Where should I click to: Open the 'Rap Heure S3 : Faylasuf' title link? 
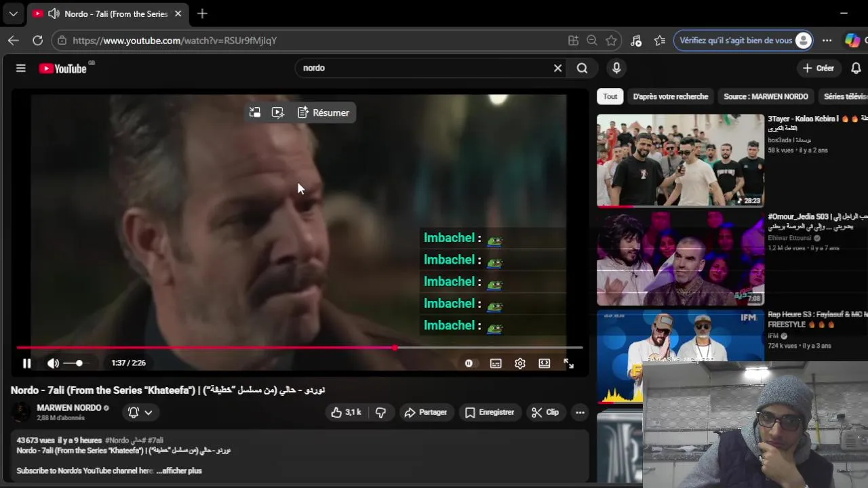pyautogui.click(x=817, y=319)
